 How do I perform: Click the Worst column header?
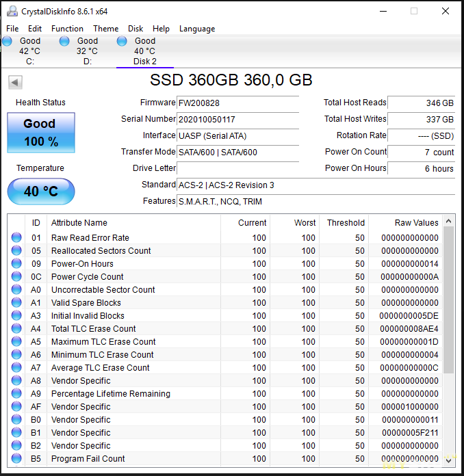point(295,223)
